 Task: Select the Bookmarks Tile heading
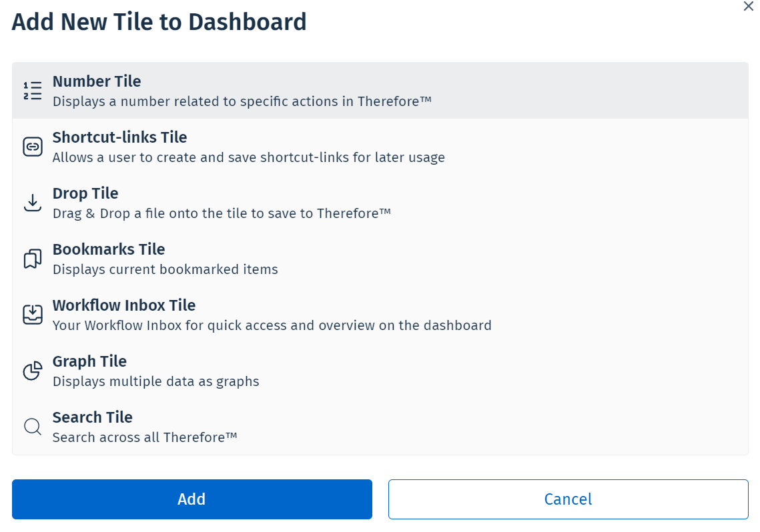tap(109, 249)
